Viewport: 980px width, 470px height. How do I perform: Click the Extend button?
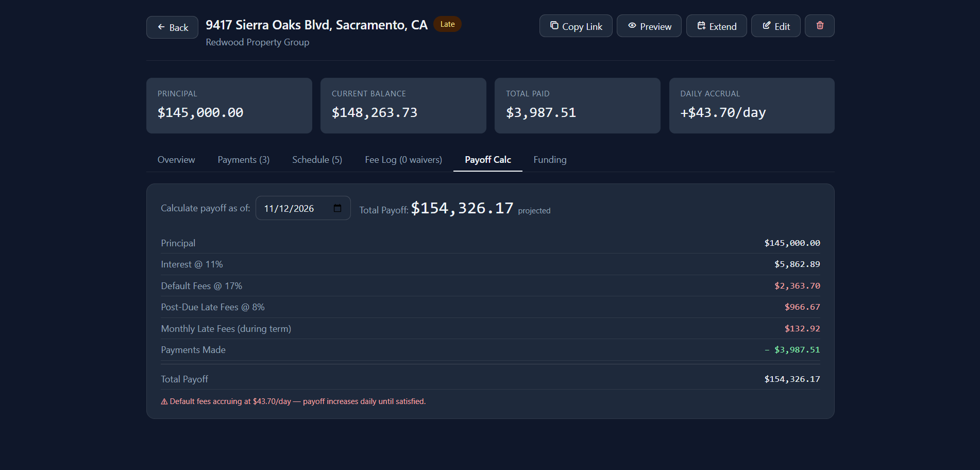coord(717,26)
